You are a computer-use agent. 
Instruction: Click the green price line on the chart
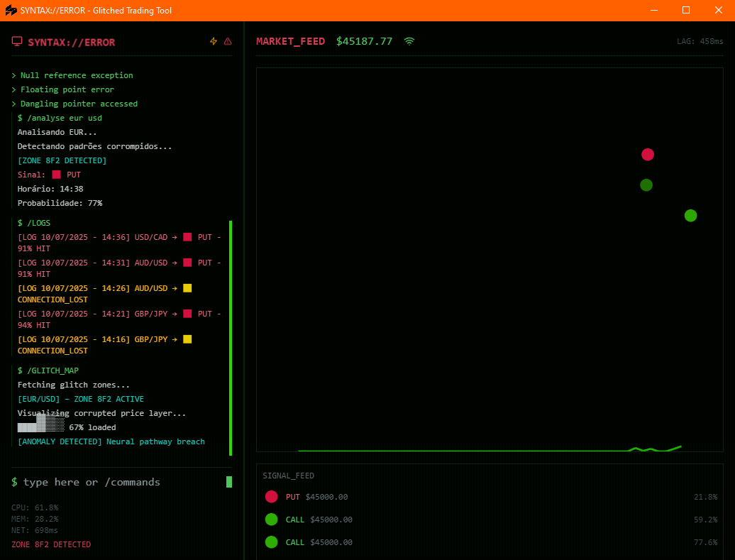pyautogui.click(x=490, y=450)
